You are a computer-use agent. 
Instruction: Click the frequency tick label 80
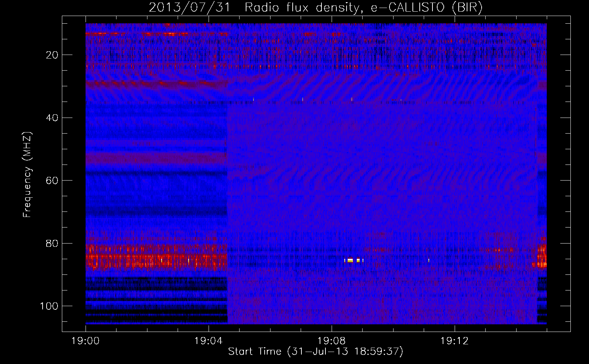52,243
